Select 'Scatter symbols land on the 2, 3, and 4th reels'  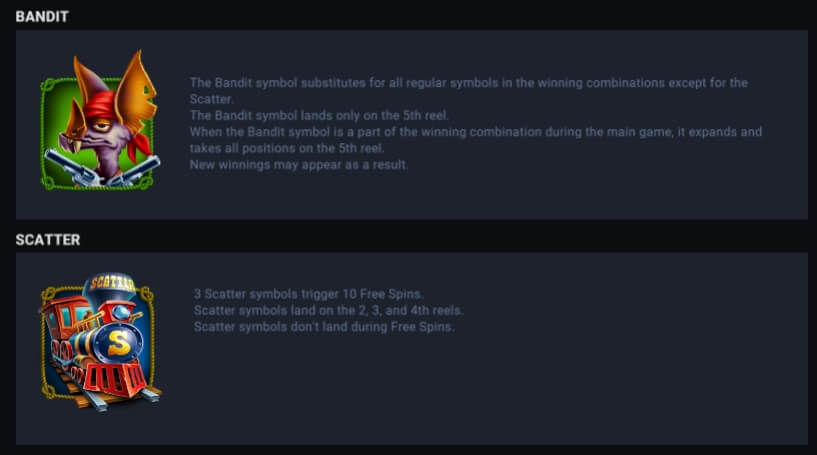point(328,311)
